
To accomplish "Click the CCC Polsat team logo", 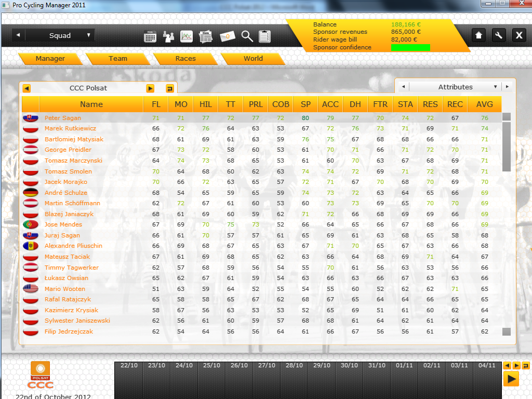I will 41,375.
